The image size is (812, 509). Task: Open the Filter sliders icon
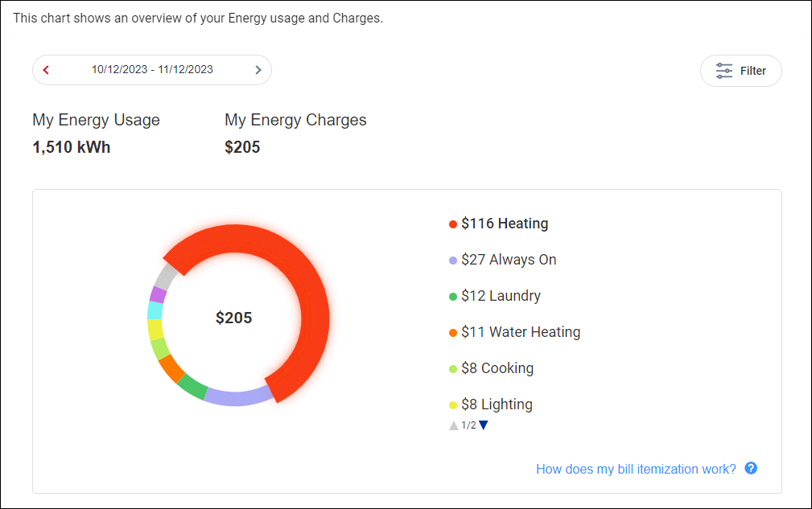(x=724, y=71)
